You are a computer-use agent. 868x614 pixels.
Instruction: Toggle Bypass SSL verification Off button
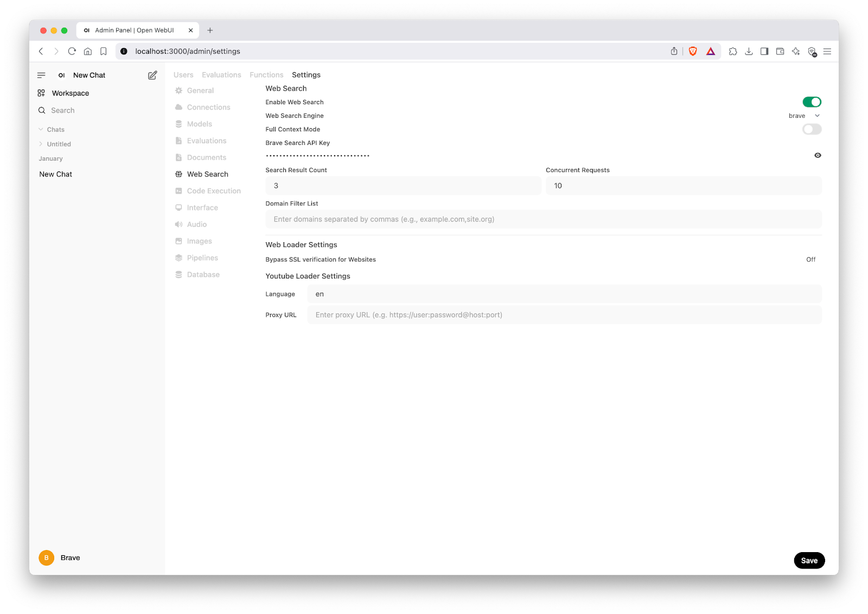pos(810,259)
